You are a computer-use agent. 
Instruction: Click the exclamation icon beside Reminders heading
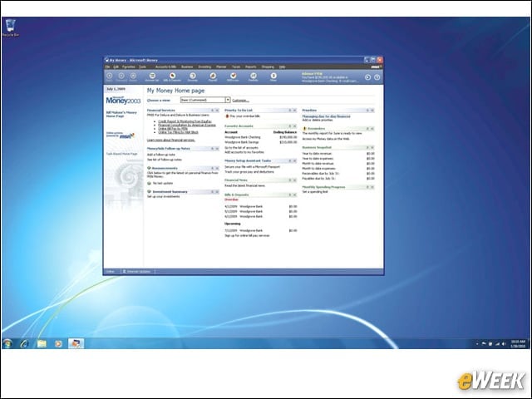point(305,129)
